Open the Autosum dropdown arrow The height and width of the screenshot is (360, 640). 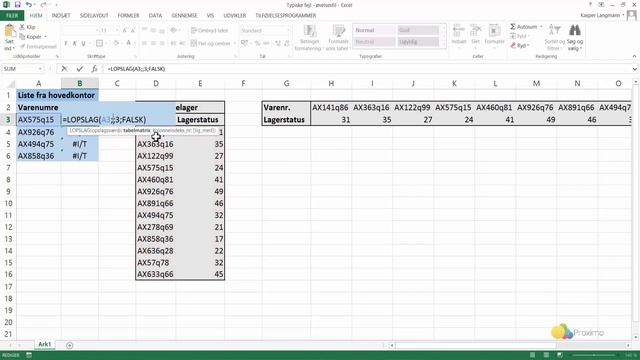point(541,27)
